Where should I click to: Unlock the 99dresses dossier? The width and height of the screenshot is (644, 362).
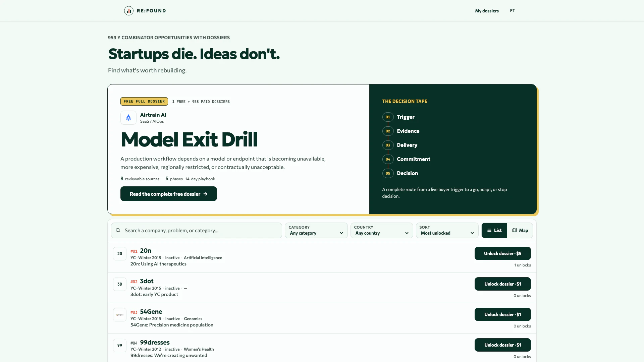click(502, 345)
